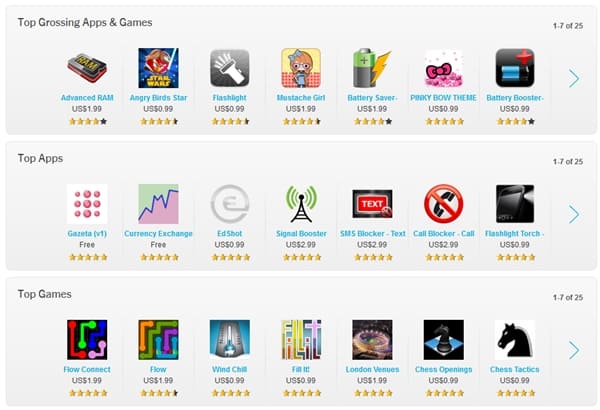The width and height of the screenshot is (600, 410).
Task: Click the Chess Tactics knight icon
Action: 515,340
